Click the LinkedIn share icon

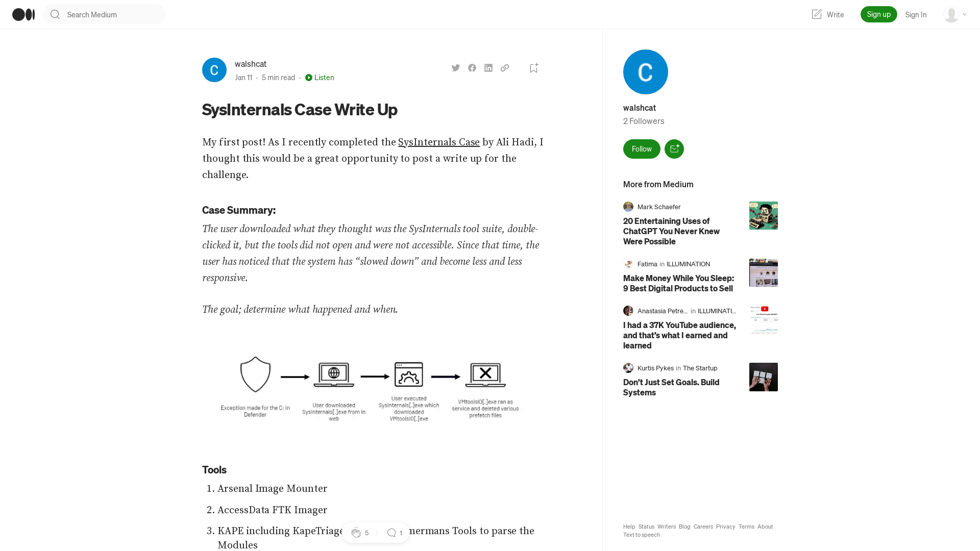tap(488, 68)
